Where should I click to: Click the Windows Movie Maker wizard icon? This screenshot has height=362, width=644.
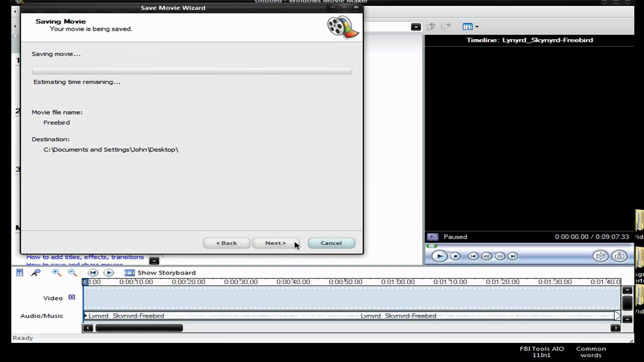343,27
